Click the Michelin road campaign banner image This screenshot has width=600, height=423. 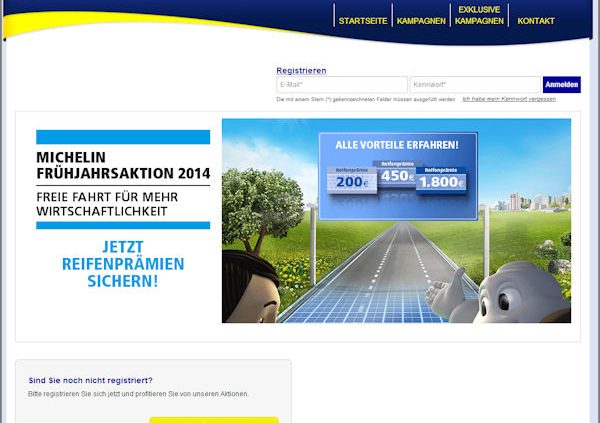396,220
